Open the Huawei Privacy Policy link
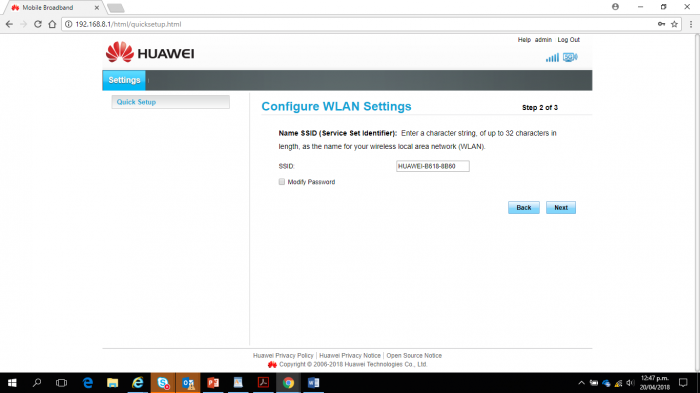The height and width of the screenshot is (393, 700). coord(283,355)
